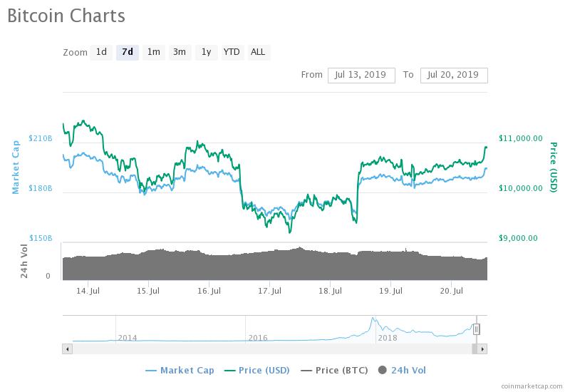Click the navigator scrollbar left arrow
The image size is (570, 392).
[68, 349]
